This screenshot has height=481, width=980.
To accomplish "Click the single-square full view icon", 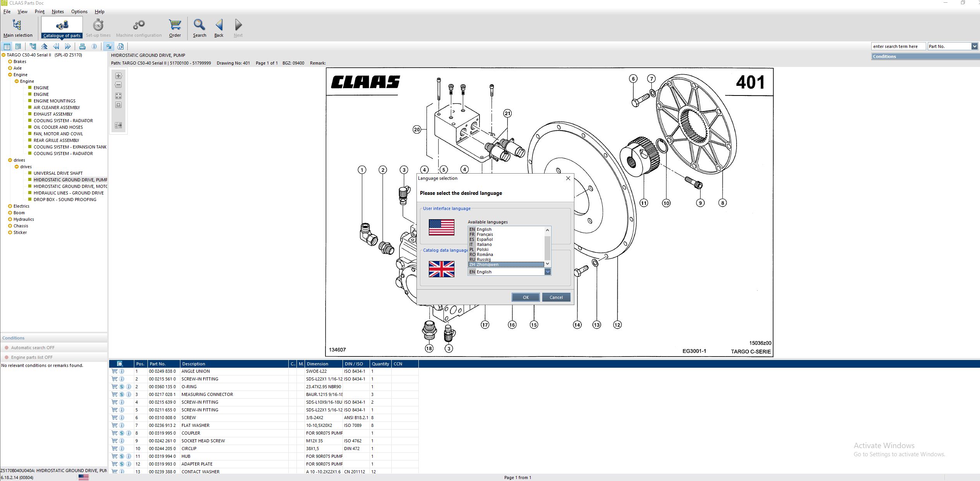I will coord(118,105).
